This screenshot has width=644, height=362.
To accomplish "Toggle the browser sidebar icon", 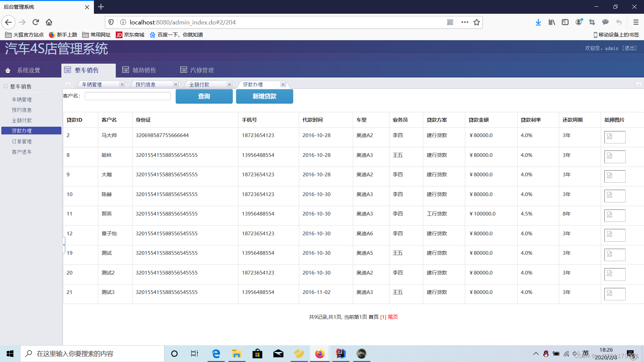I will [565, 22].
